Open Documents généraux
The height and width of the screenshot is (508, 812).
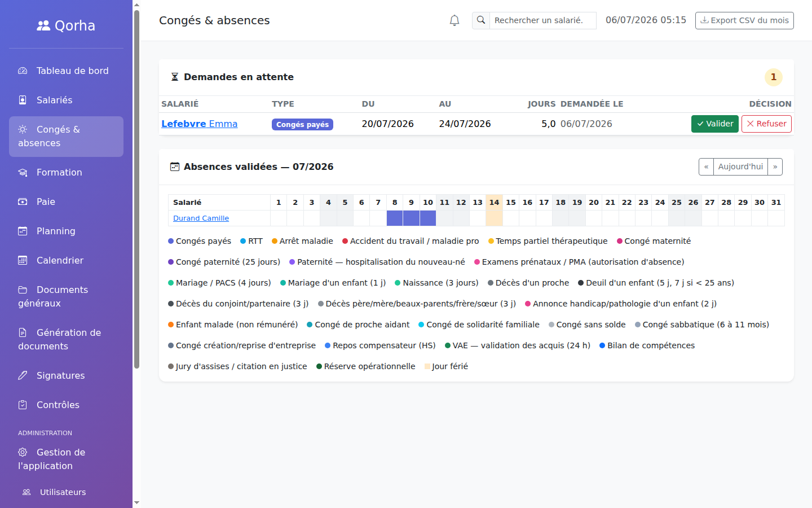tap(66, 296)
